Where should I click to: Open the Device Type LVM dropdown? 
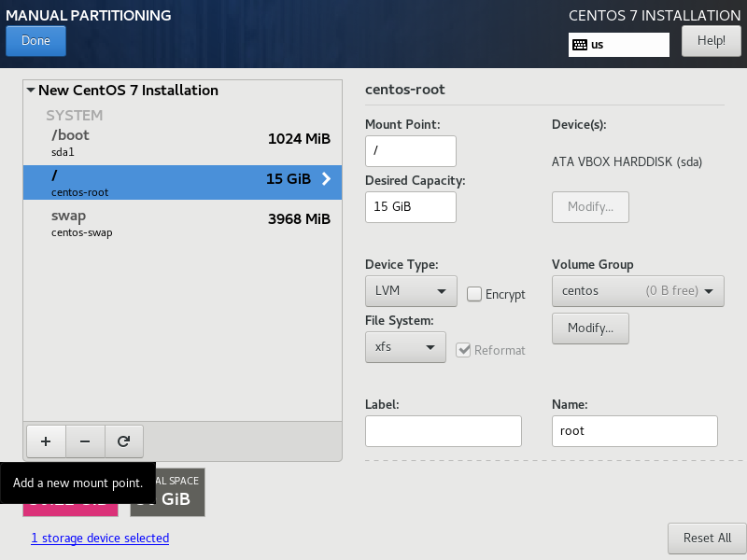tap(410, 291)
